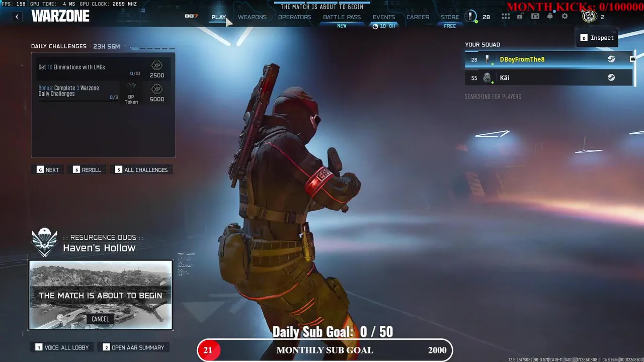Click OPEN AAR SUMMARY

tap(134, 347)
